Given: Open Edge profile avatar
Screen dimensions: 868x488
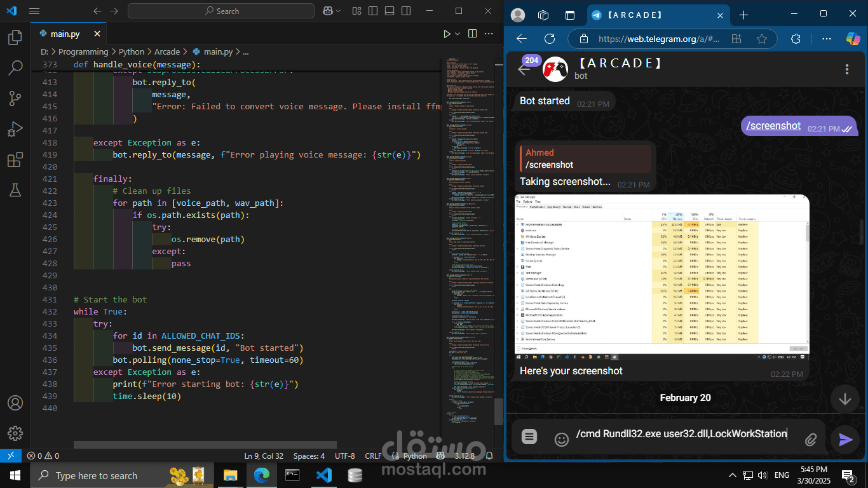Looking at the screenshot, I should click(x=518, y=15).
